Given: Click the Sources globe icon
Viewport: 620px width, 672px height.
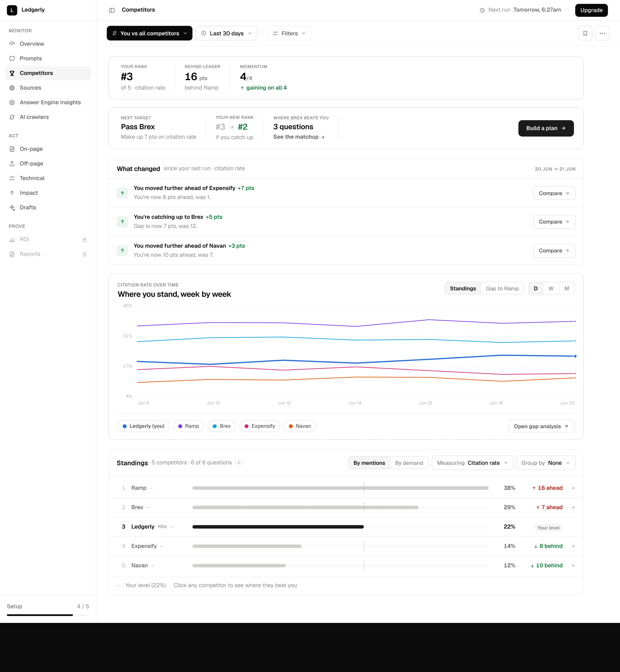Looking at the screenshot, I should tap(12, 88).
